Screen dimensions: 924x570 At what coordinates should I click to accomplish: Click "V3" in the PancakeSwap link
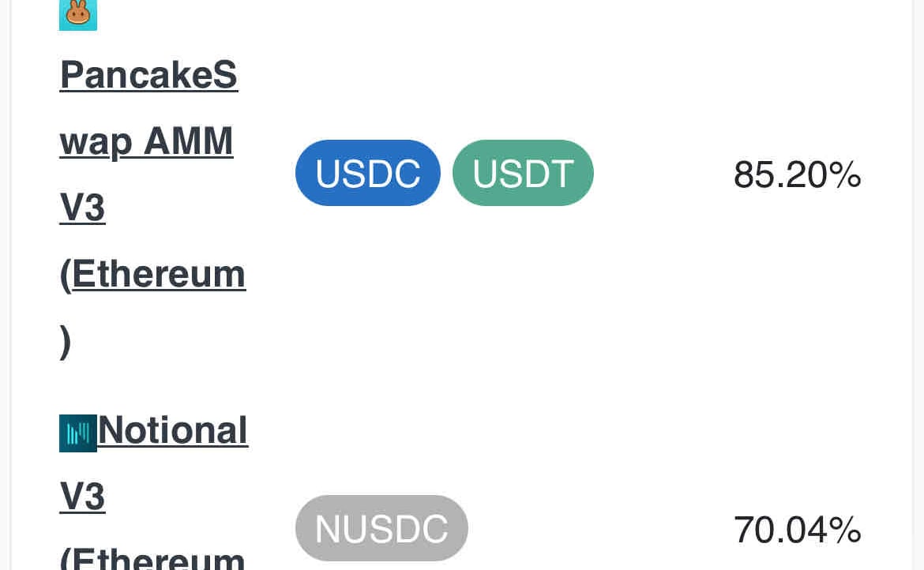point(82,208)
